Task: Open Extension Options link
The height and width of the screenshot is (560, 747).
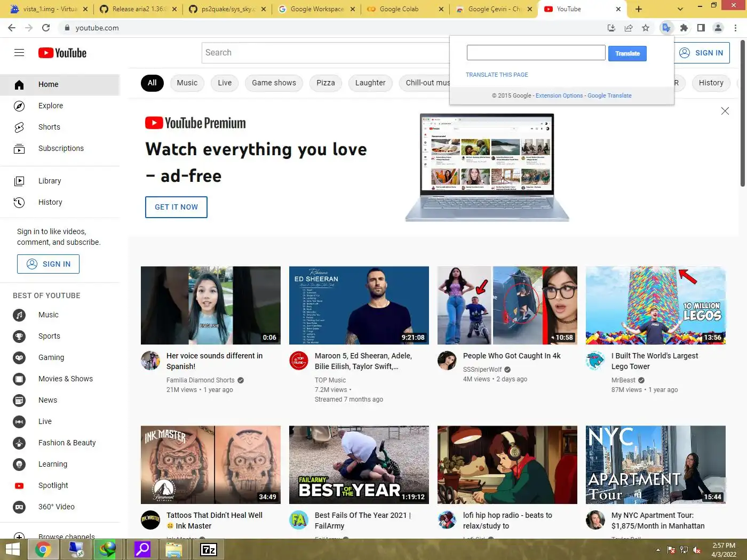Action: (x=559, y=95)
